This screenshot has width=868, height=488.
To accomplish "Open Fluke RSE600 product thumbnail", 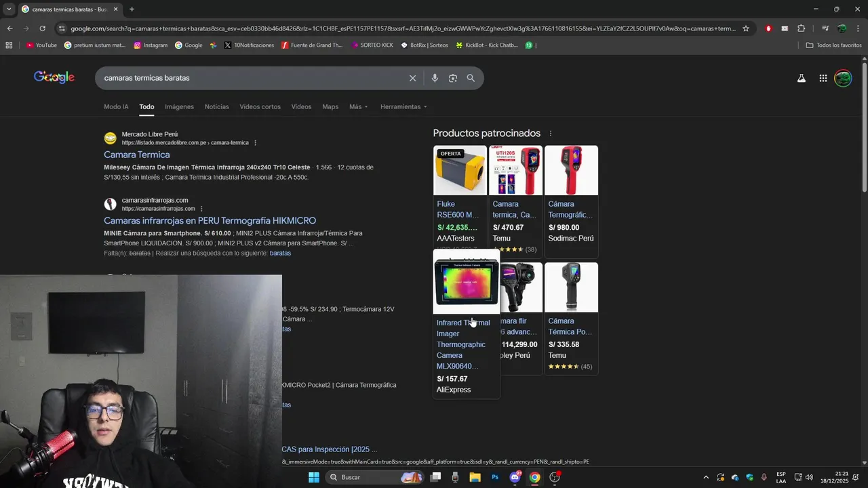I will tap(460, 170).
